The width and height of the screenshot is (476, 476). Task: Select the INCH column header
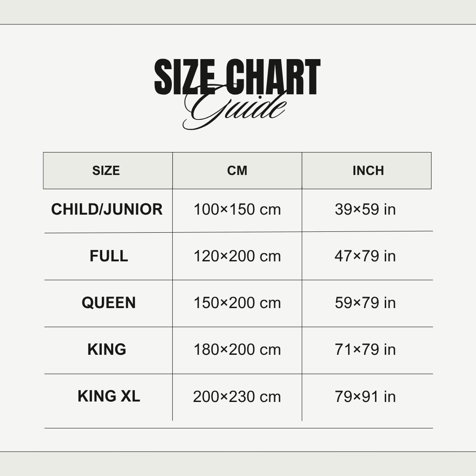click(368, 171)
